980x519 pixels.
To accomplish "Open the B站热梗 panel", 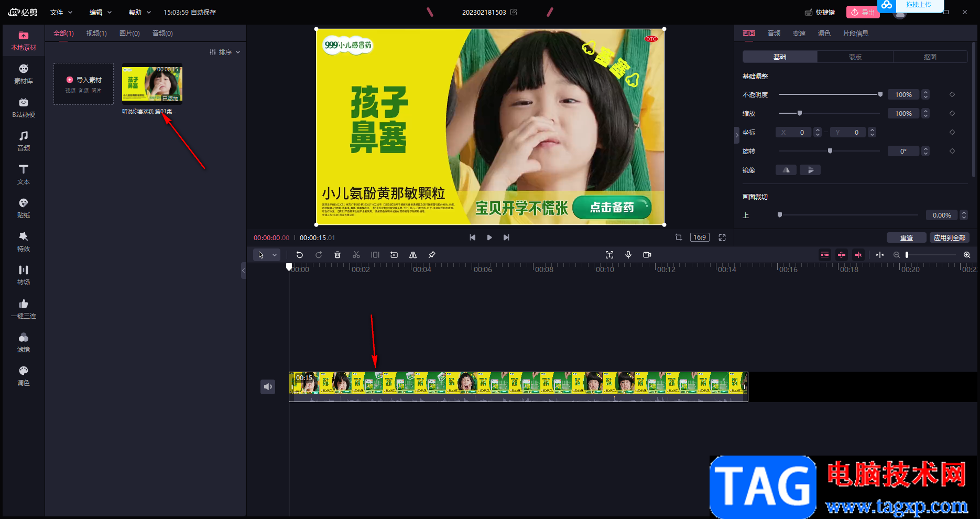I will coord(24,108).
